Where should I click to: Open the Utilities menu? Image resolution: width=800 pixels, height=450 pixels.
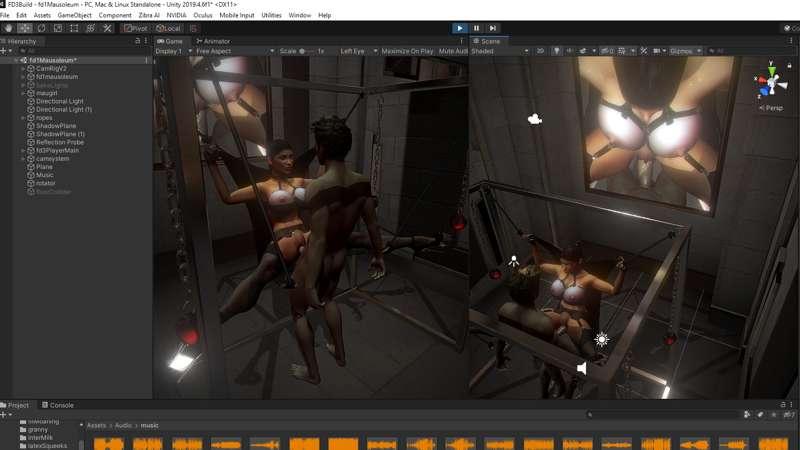click(271, 15)
